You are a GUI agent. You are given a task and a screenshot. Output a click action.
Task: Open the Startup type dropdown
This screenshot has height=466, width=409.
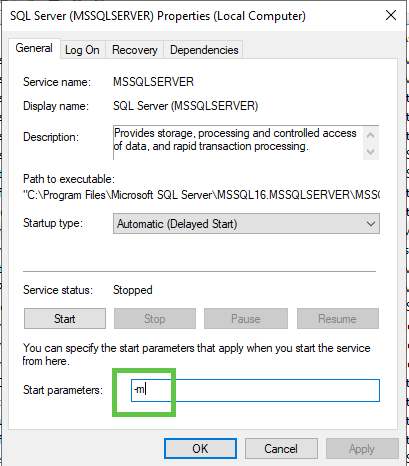[246, 224]
